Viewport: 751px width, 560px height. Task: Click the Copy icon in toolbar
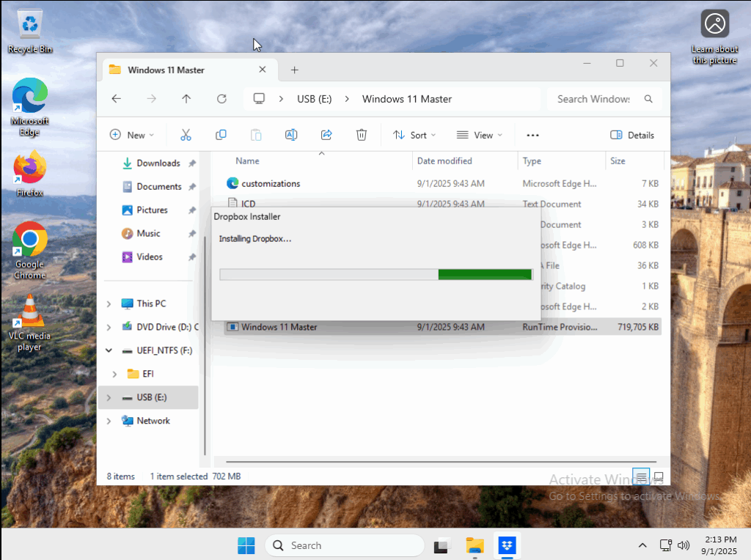(221, 135)
